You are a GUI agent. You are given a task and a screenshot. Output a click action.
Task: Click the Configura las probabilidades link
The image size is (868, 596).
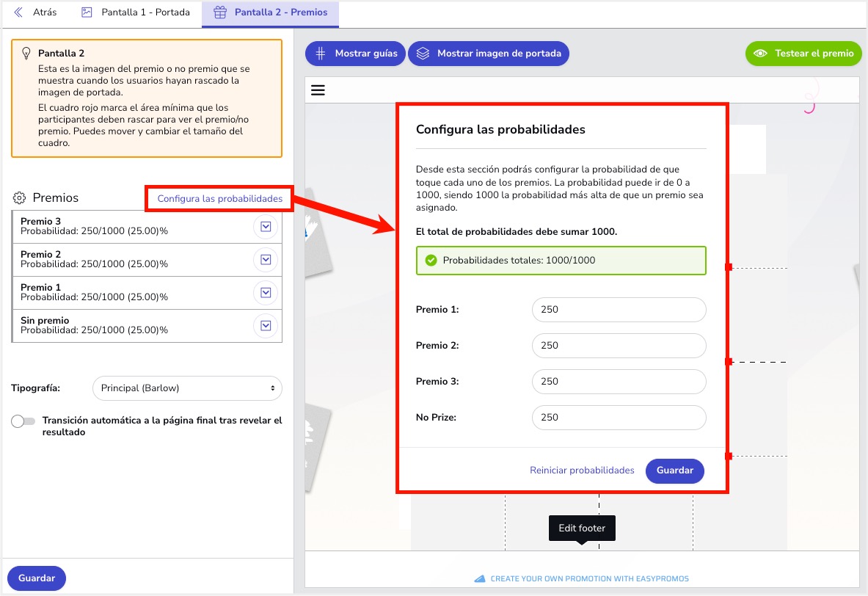pyautogui.click(x=219, y=198)
